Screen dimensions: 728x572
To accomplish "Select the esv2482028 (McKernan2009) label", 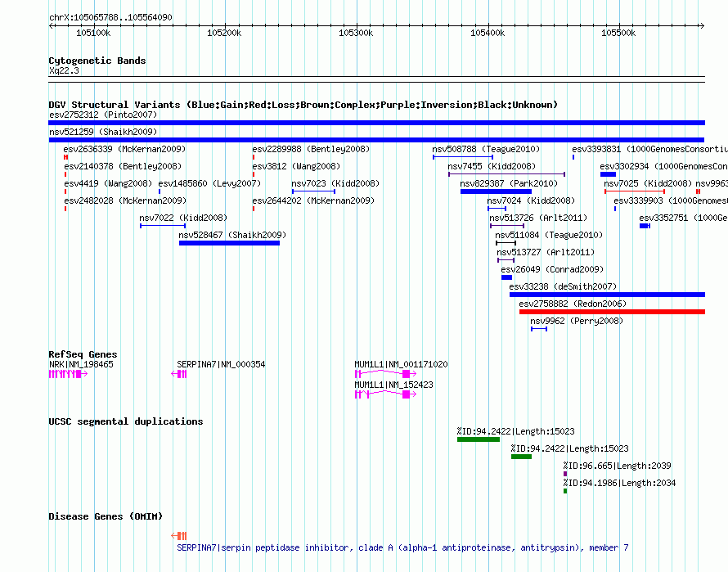I will (125, 200).
